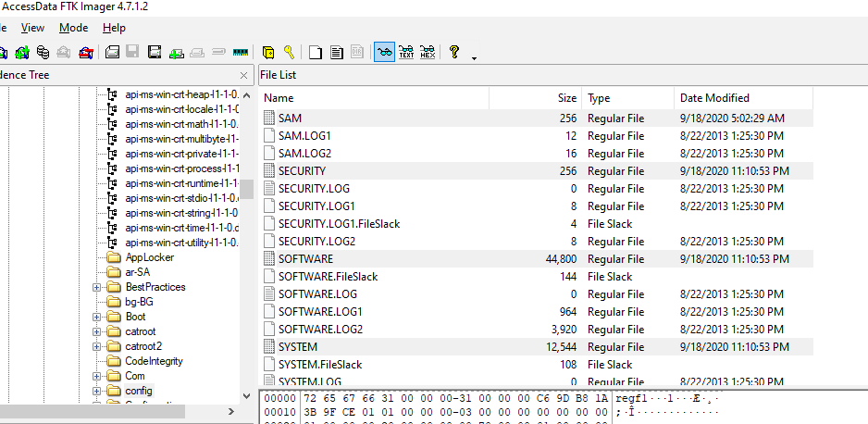Click the Detect EFS Encryption key icon
The width and height of the screenshot is (868, 424).
(x=289, y=52)
